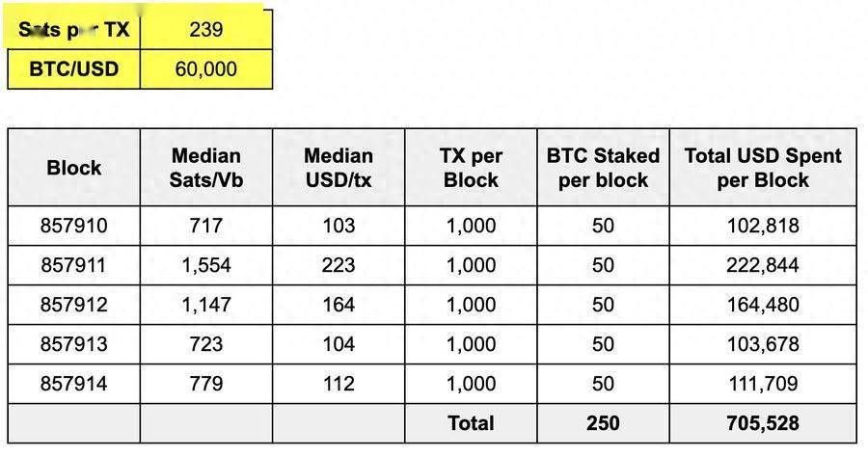
Task: Click the BTC Staked per block header
Action: coord(603,168)
